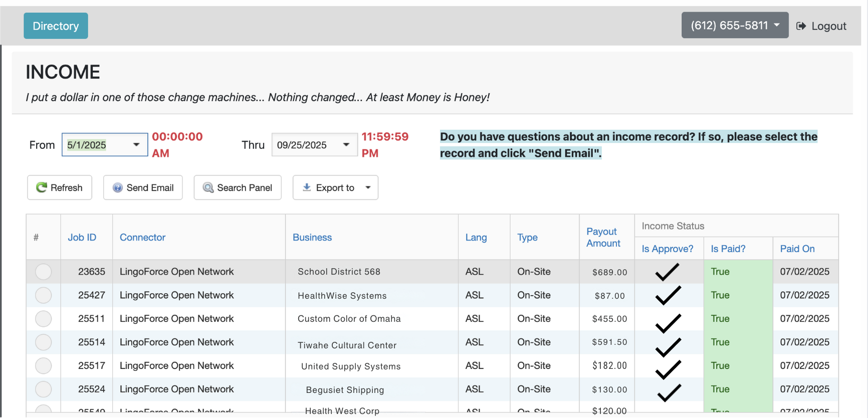
Task: Click the approval checkmark for job 23635
Action: [x=668, y=272]
